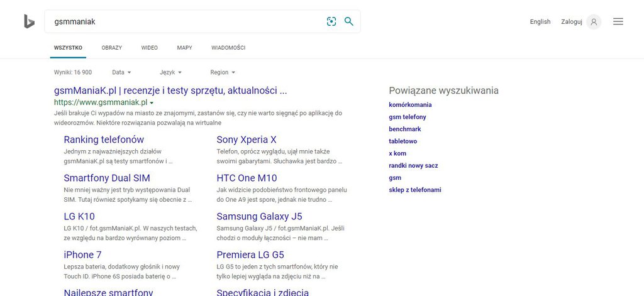644x296 pixels.
Task: Open the gsmManiaK.pl main result title
Action: tap(170, 90)
